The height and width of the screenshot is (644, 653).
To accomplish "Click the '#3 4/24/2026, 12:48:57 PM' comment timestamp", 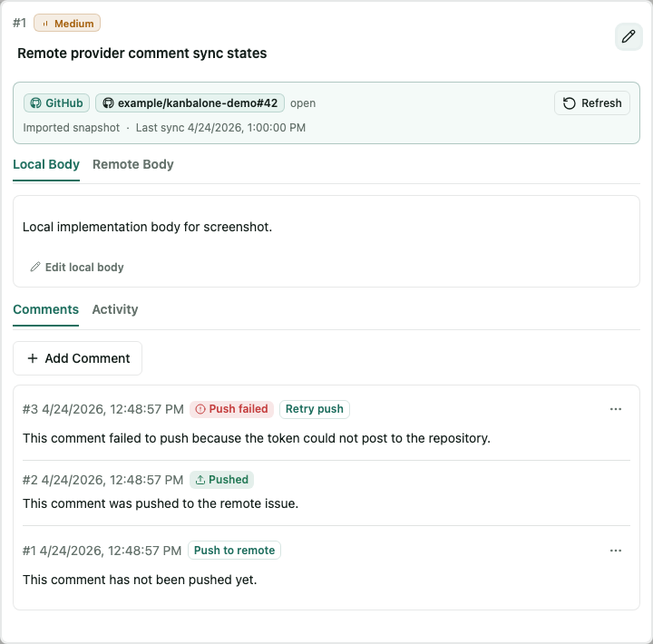I will point(102,409).
